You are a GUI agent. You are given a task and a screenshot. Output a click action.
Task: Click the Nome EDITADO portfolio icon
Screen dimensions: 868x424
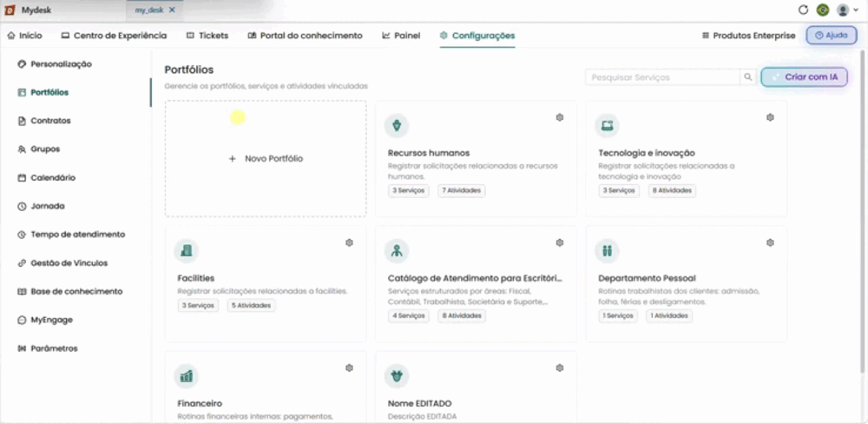pyautogui.click(x=397, y=376)
